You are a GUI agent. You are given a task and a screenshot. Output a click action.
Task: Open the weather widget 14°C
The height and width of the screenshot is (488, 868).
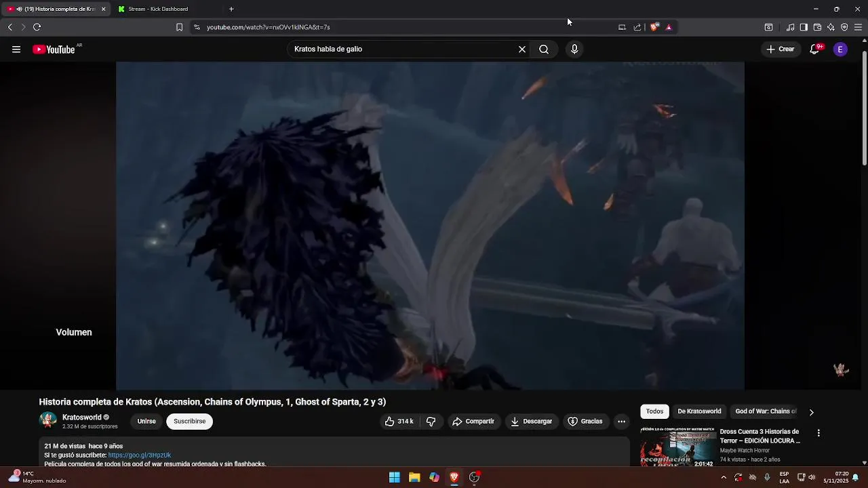click(37, 477)
